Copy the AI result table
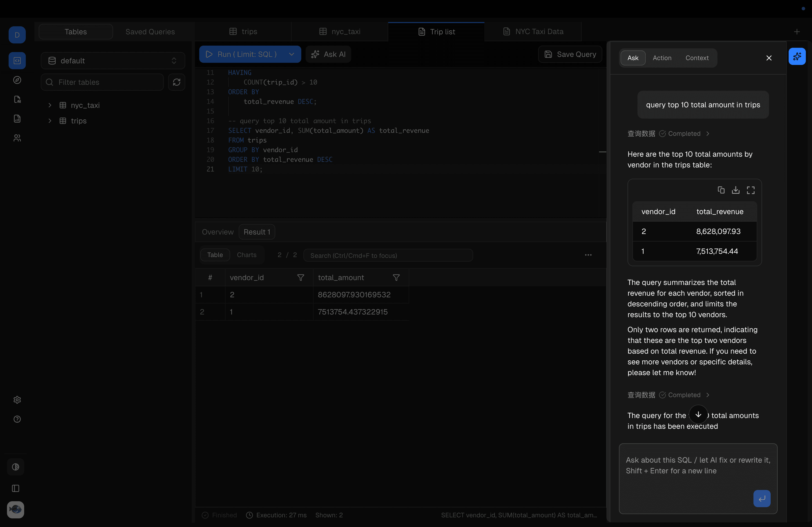The image size is (812, 527). click(721, 190)
